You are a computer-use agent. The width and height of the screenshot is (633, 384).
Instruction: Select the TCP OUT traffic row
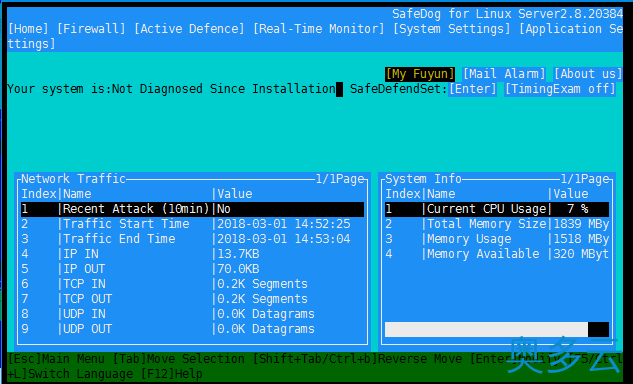point(193,299)
